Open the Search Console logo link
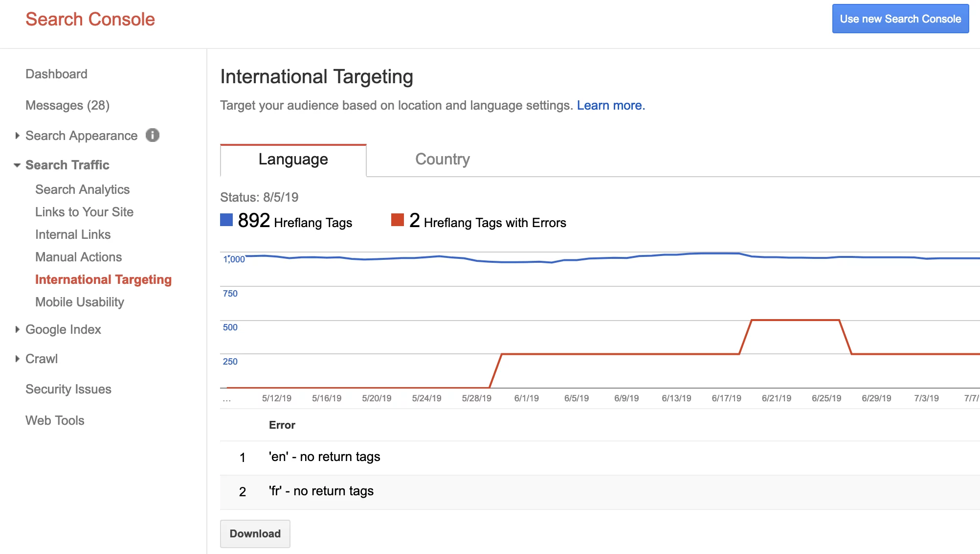980x554 pixels. point(90,20)
